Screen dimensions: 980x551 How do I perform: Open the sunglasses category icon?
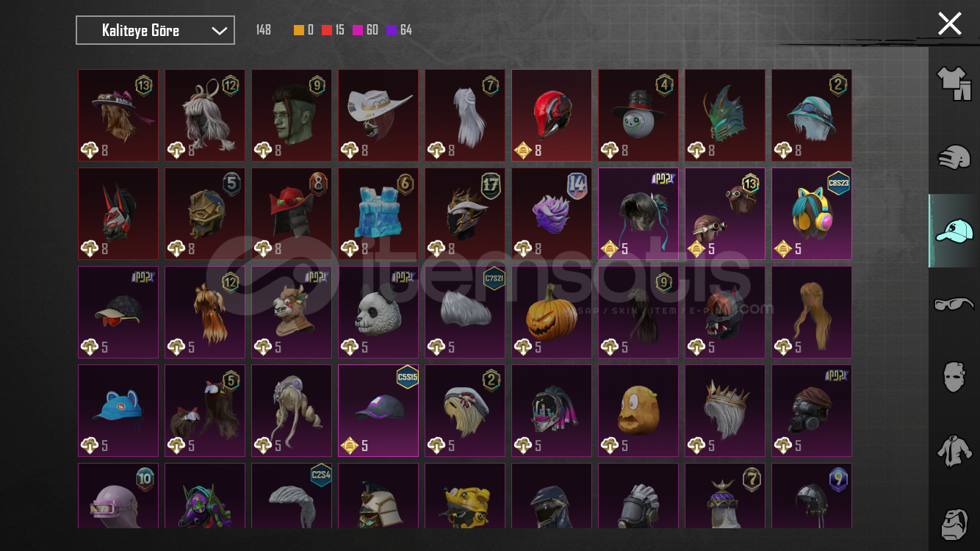pyautogui.click(x=954, y=303)
